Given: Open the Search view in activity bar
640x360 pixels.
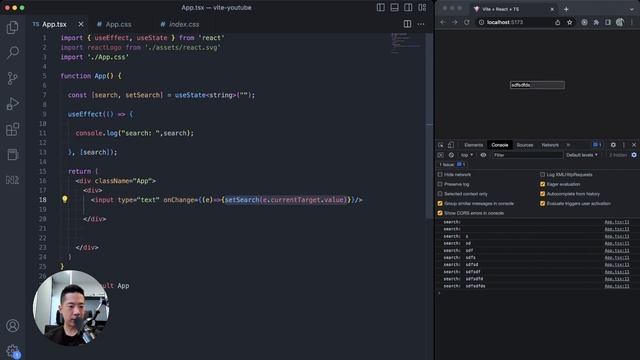Looking at the screenshot, I should pos(12,52).
